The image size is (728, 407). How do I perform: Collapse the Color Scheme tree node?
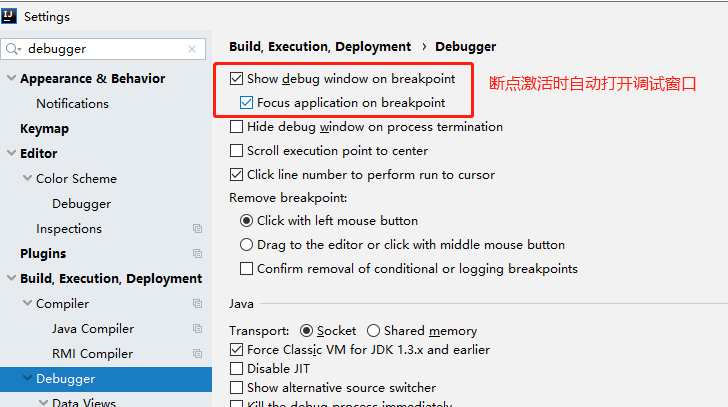coord(27,179)
